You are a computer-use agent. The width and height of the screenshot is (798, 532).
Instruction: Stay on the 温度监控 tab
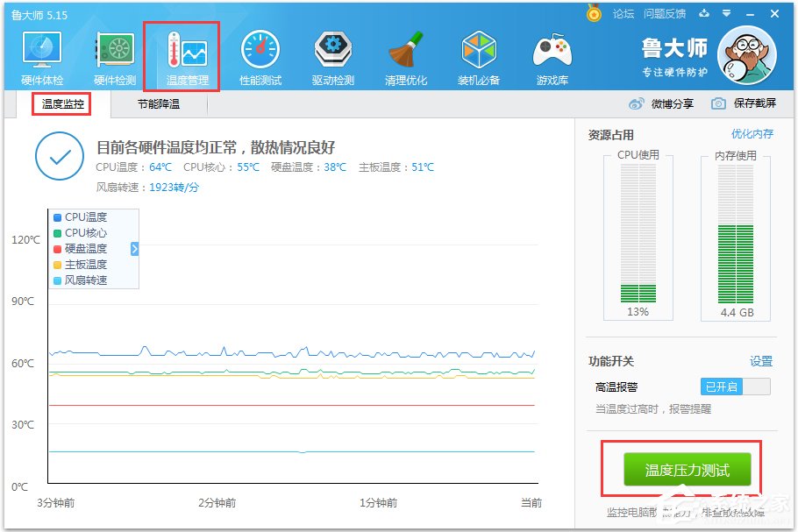(x=61, y=103)
